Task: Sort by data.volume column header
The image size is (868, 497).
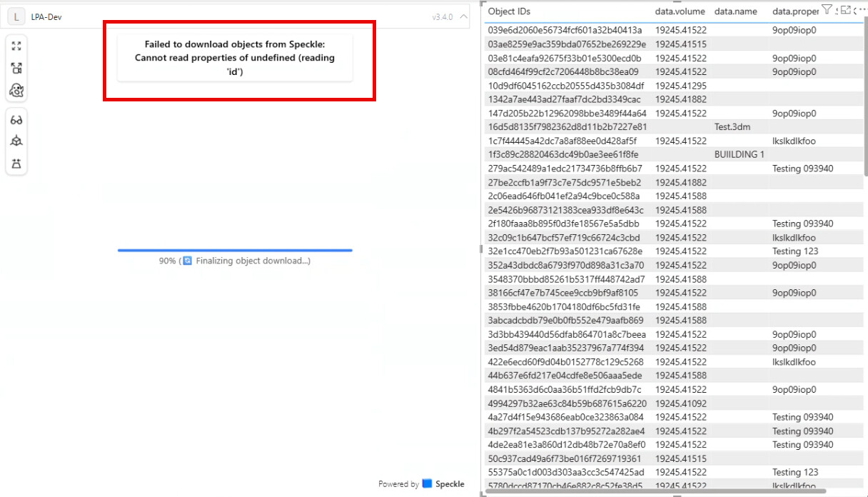Action: pyautogui.click(x=680, y=11)
